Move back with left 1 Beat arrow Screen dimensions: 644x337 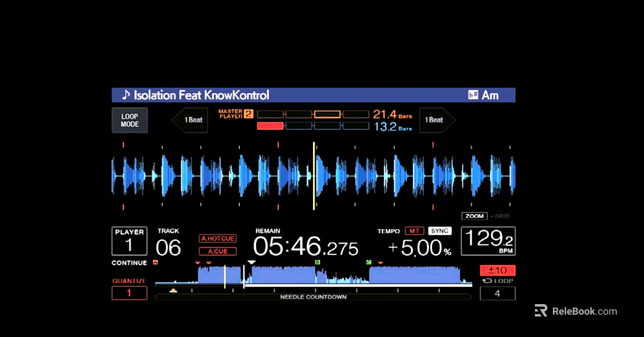tap(190, 120)
